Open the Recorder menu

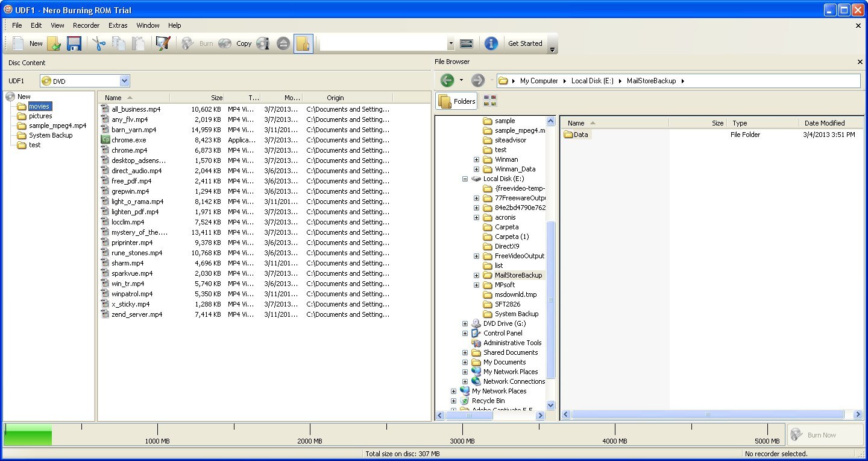click(x=86, y=25)
